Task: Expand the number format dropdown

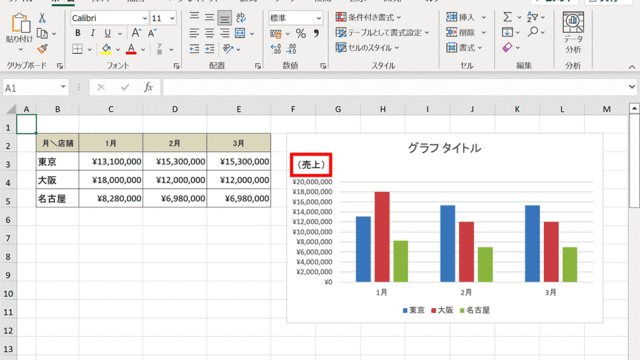Action: point(319,18)
